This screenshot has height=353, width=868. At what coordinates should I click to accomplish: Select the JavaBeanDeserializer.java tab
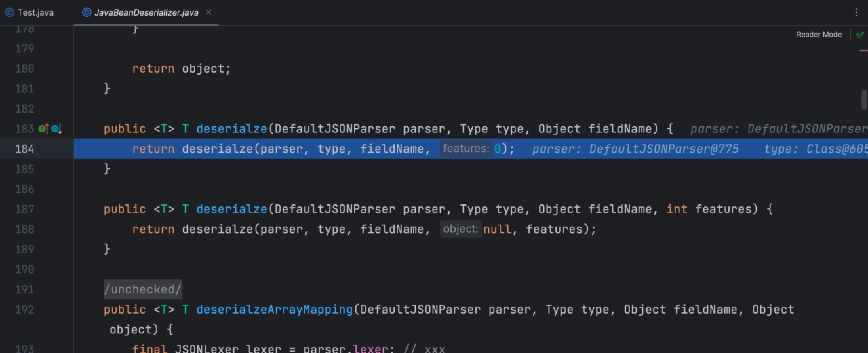coord(146,13)
